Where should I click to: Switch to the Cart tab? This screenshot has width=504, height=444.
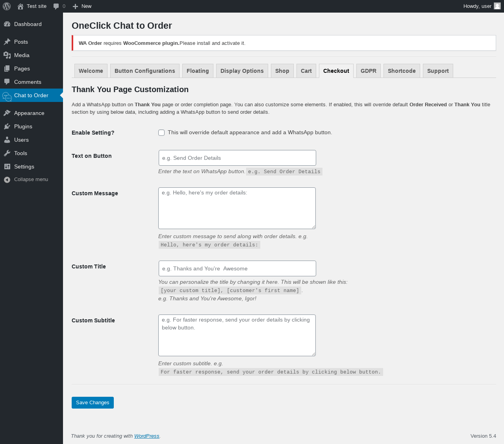306,71
